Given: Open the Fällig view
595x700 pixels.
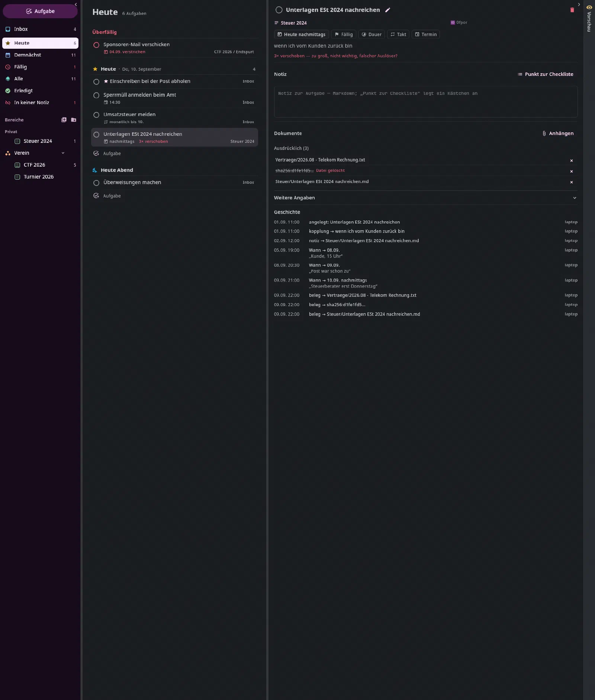Looking at the screenshot, I should [40, 67].
